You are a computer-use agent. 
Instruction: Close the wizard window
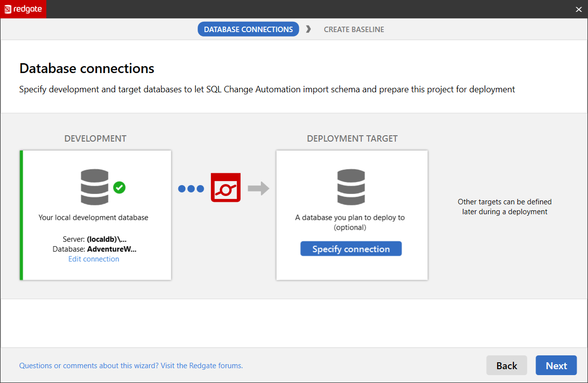tap(579, 9)
